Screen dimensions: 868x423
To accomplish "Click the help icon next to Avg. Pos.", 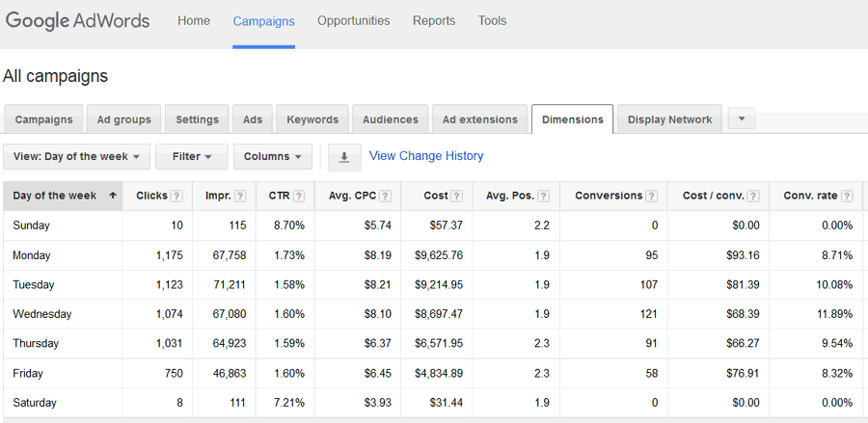I will tap(544, 196).
